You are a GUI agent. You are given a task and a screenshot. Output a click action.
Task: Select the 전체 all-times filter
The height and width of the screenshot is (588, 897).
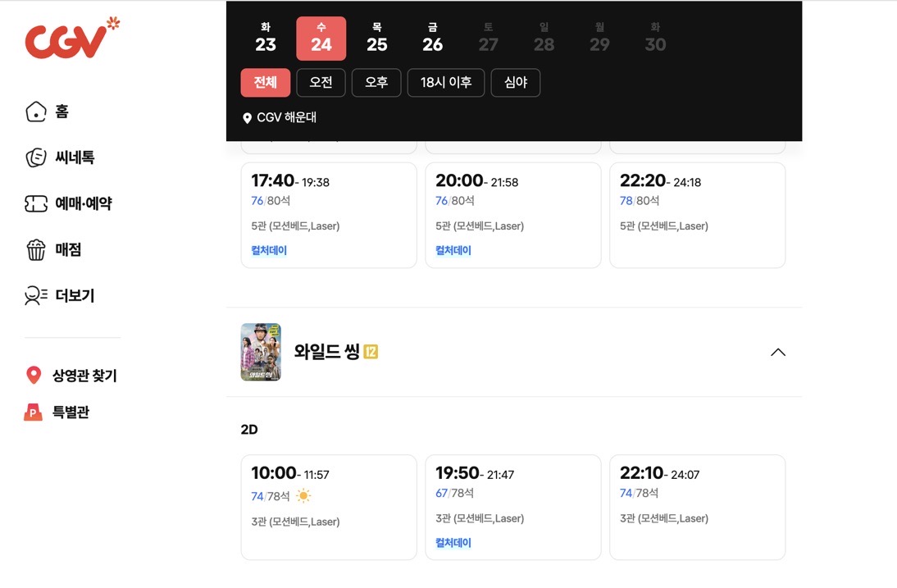click(x=266, y=83)
